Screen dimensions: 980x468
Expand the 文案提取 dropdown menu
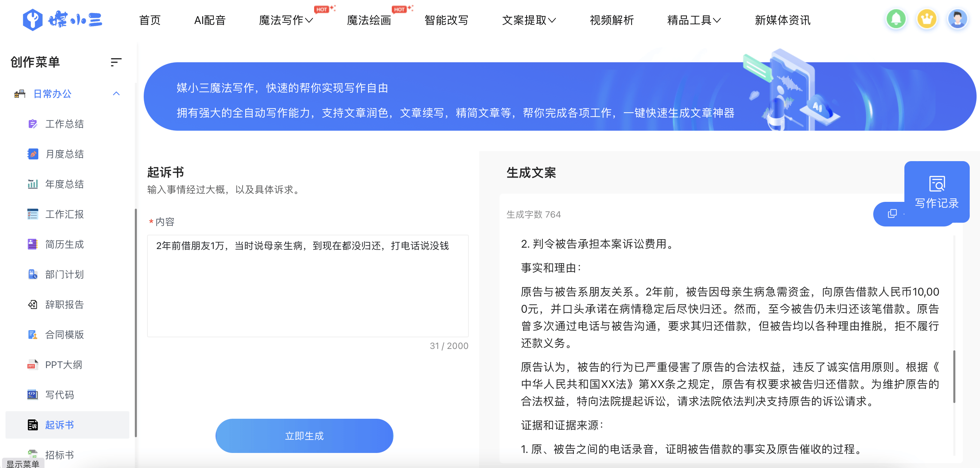(528, 20)
